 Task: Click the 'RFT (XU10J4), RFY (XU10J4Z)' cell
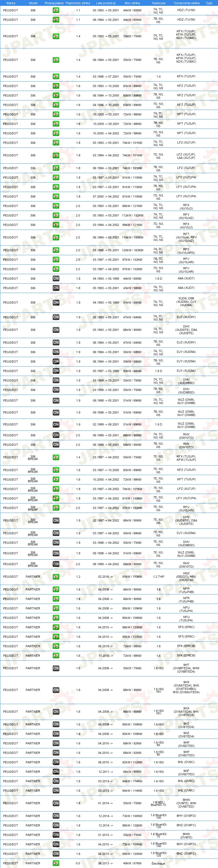(x=186, y=238)
